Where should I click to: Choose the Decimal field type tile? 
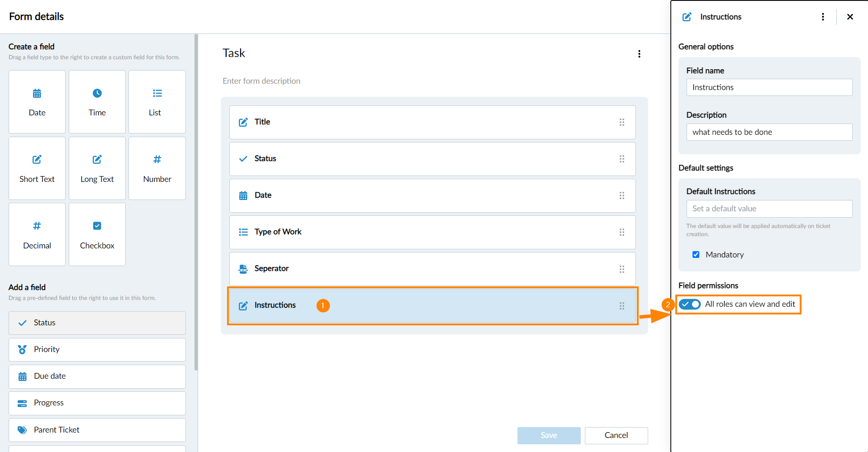point(37,234)
